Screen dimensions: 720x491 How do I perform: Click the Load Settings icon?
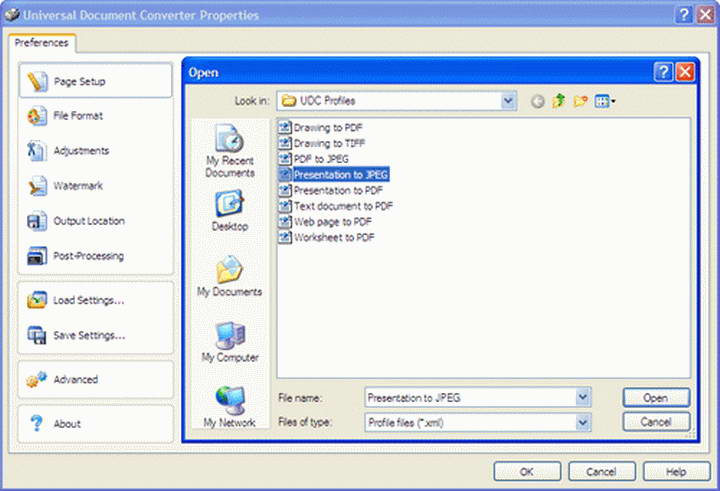pos(36,300)
